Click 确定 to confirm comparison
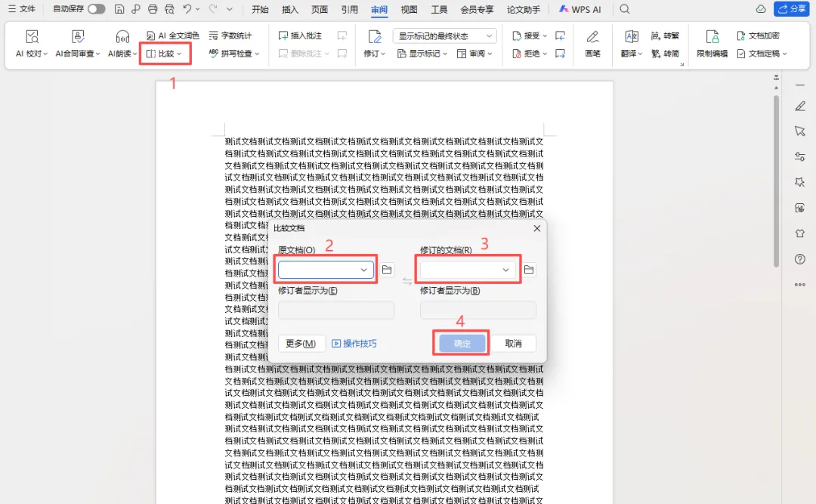This screenshot has width=816, height=504. (462, 343)
